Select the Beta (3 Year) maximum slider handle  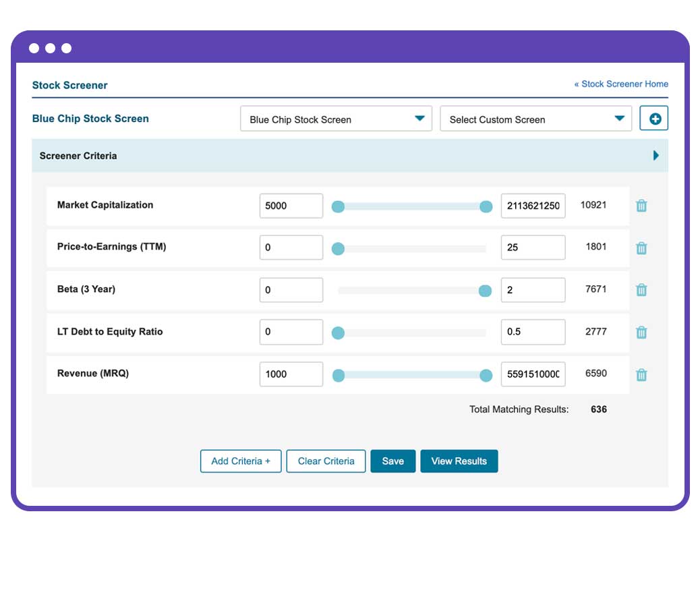tap(486, 290)
